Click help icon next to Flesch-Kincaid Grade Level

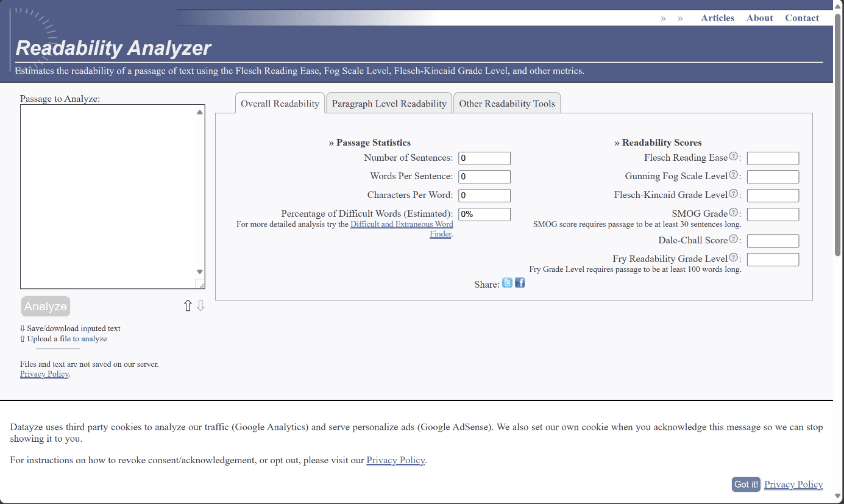tap(734, 194)
